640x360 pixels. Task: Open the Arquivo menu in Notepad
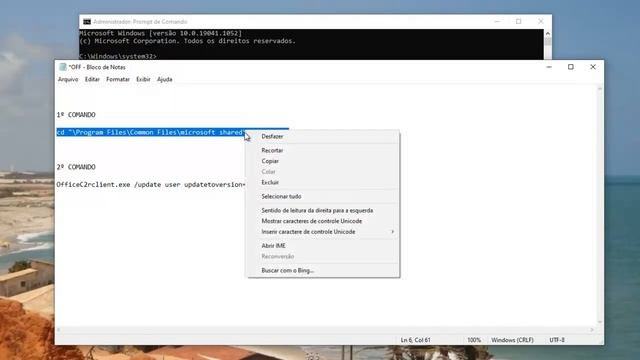[68, 79]
